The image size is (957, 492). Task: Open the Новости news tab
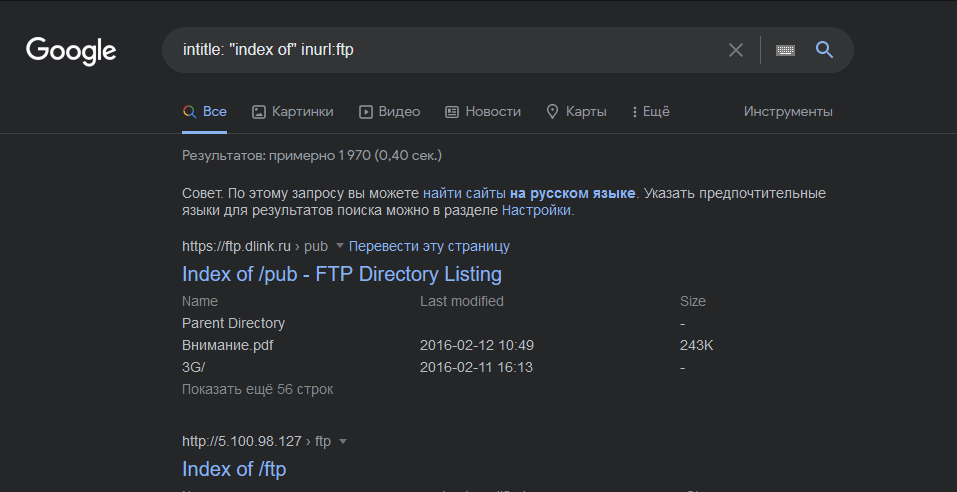[483, 112]
